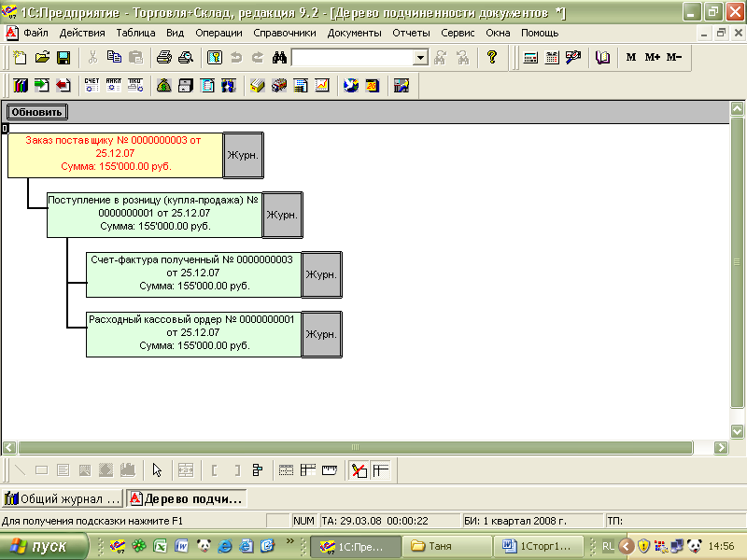747x560 pixels.
Task: Open the Таблица menu
Action: (135, 33)
